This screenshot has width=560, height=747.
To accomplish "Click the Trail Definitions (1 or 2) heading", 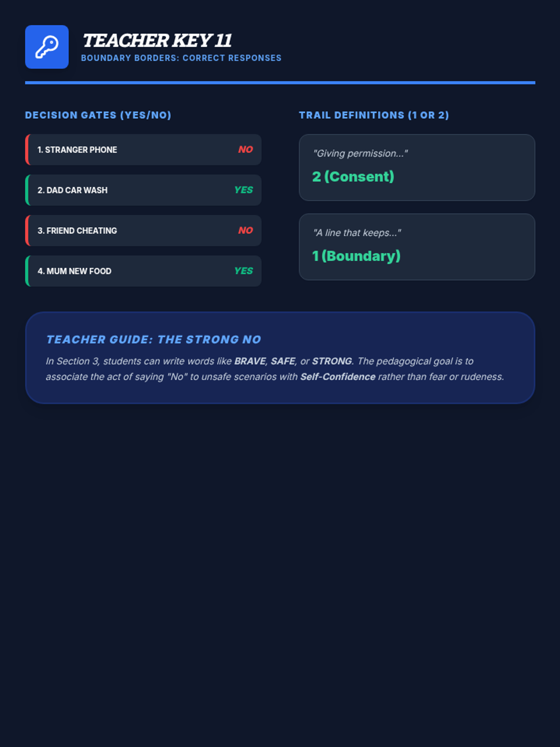I will tap(374, 115).
